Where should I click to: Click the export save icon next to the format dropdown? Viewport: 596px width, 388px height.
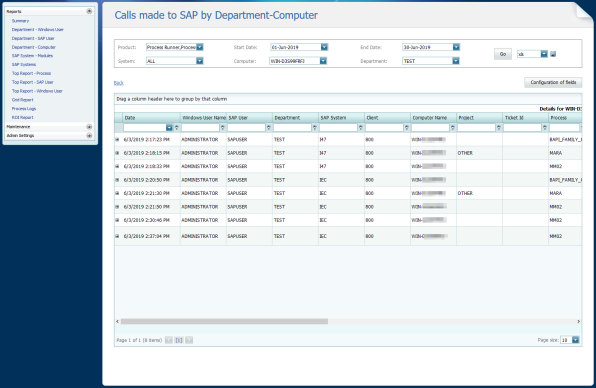click(x=553, y=54)
